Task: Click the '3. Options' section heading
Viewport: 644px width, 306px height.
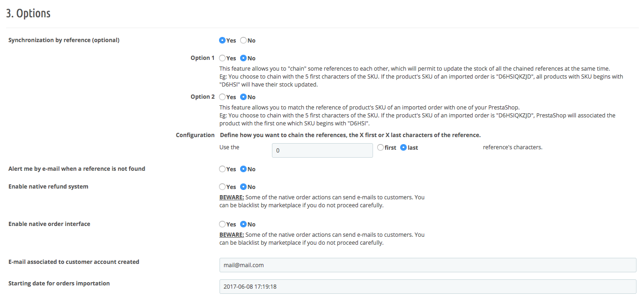Action: tap(28, 14)
